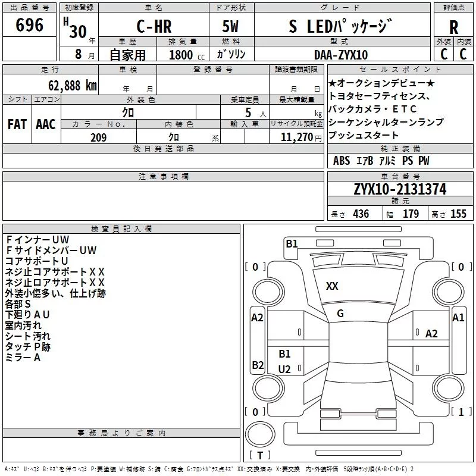Select the door shape value 5W

click(x=230, y=26)
